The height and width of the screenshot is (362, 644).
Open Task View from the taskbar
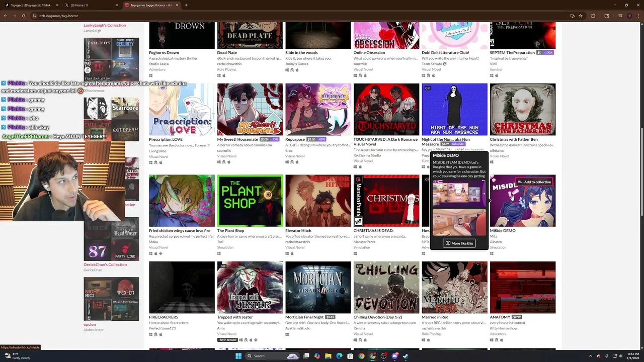(306, 356)
